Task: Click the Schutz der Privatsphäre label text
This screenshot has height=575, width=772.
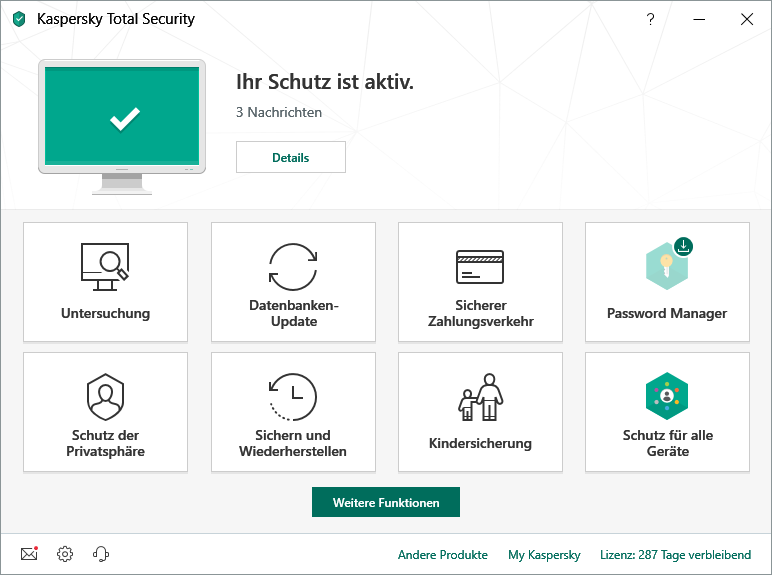Action: pos(105,443)
